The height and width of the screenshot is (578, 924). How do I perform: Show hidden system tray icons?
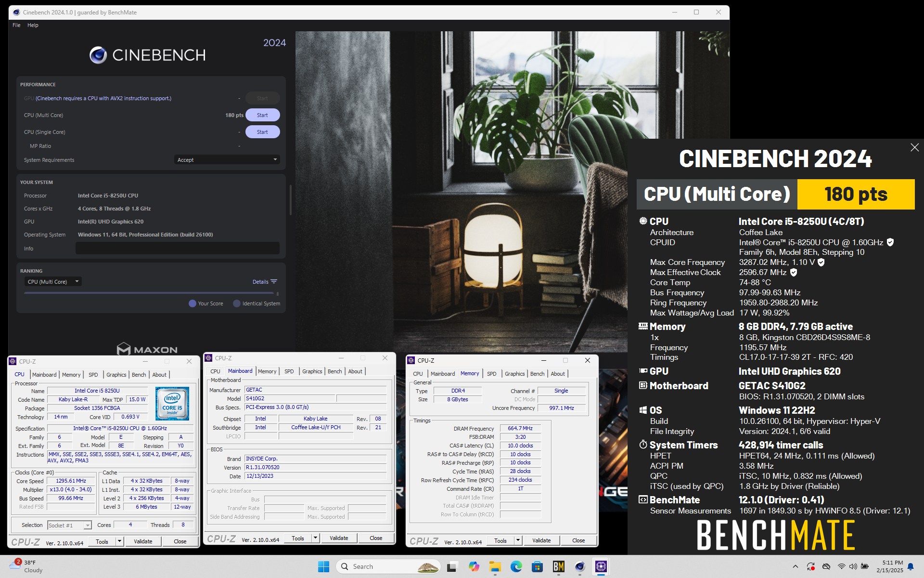point(795,566)
